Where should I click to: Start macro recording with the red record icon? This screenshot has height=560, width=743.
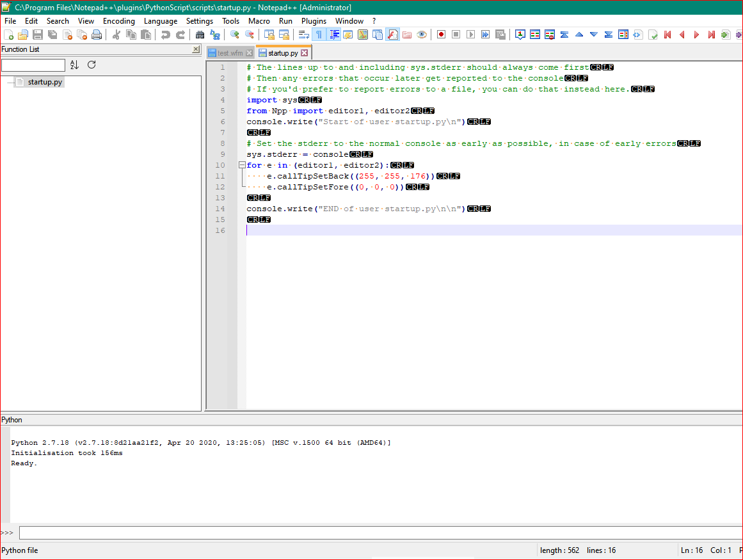pos(440,35)
